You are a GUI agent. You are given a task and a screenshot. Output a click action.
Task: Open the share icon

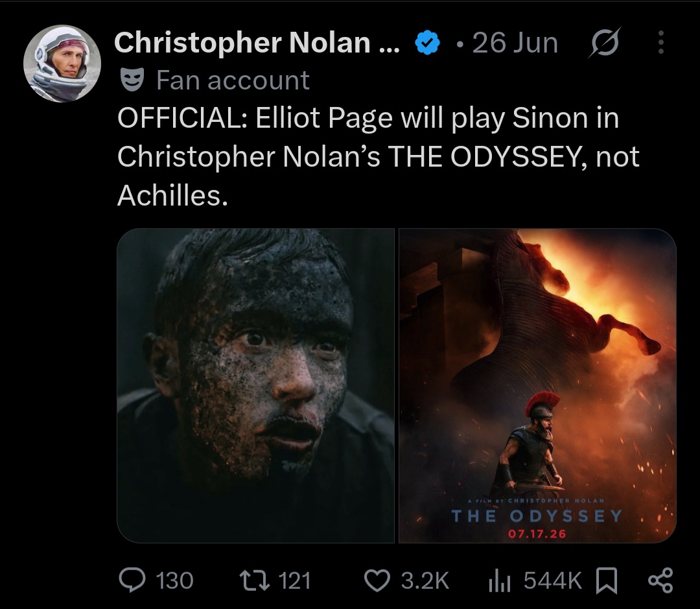tap(660, 580)
